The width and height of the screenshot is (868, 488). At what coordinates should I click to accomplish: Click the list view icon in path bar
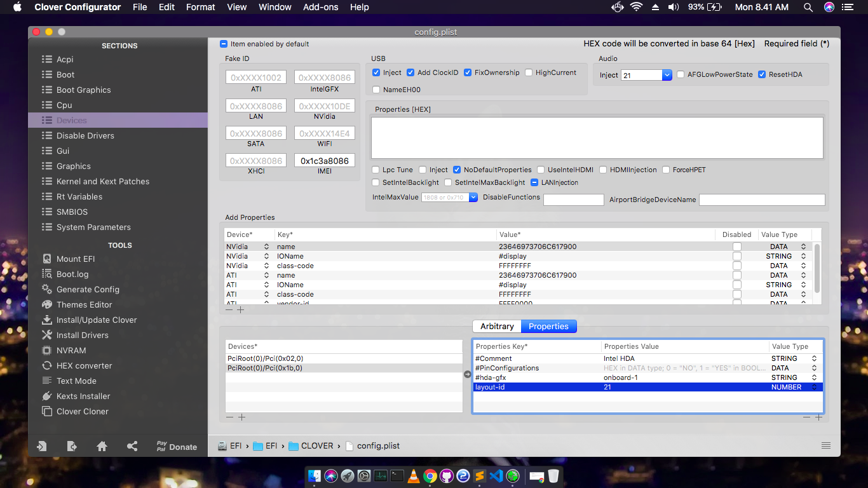point(825,445)
